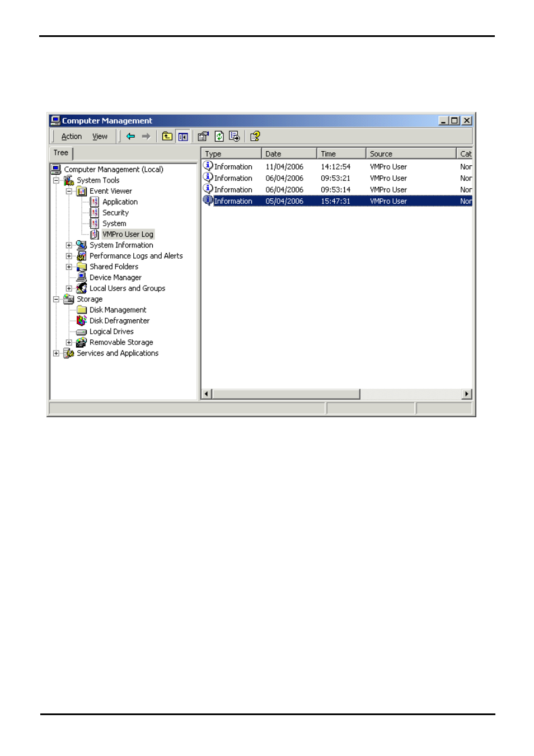Open the Action menu
The image size is (534, 756).
pyautogui.click(x=72, y=137)
